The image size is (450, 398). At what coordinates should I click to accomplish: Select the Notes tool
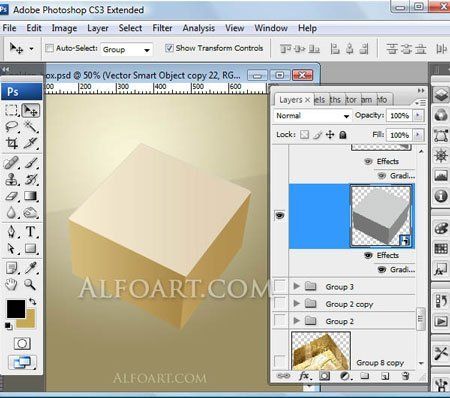coord(12,268)
